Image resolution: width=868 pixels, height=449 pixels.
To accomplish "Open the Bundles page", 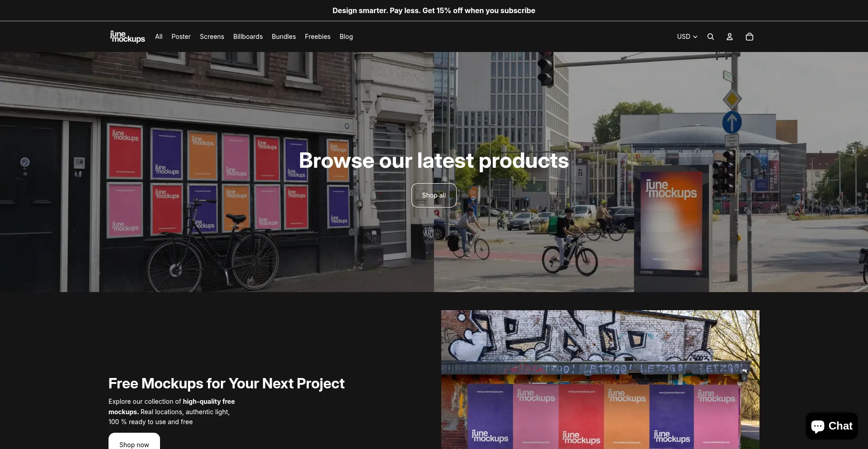I will [283, 37].
